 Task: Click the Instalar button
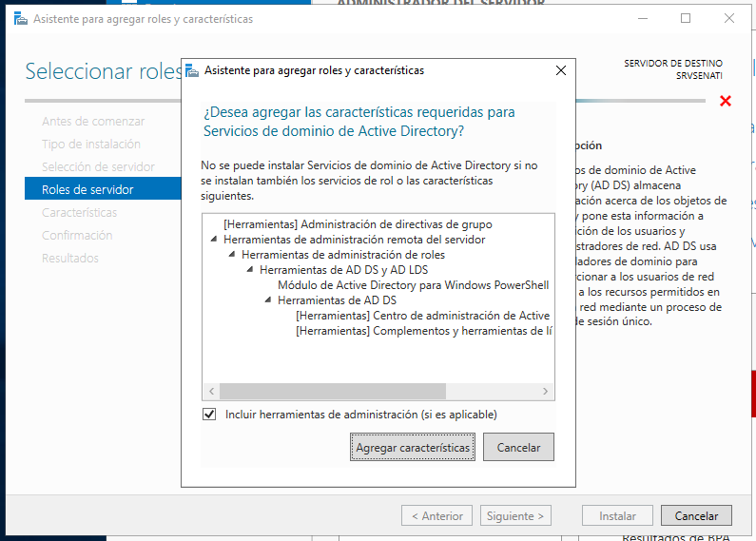click(x=617, y=515)
